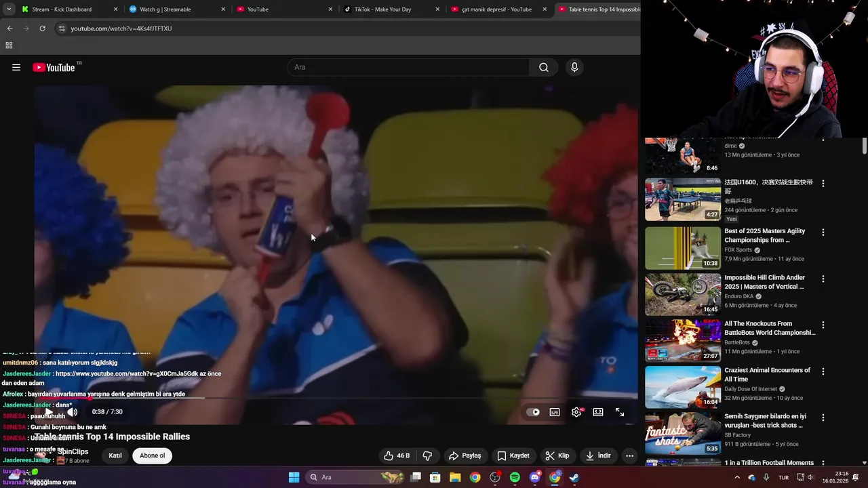Click the address bar URL
The height and width of the screenshot is (488, 868).
coord(121,28)
